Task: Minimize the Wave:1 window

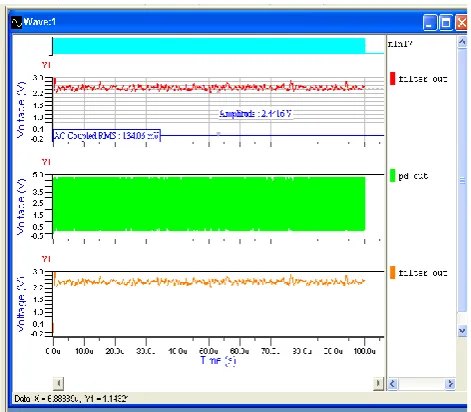Action: click(429, 23)
